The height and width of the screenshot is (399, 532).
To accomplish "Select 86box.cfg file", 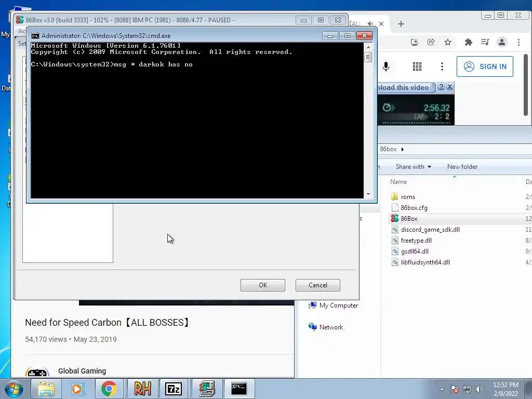I will coord(414,208).
